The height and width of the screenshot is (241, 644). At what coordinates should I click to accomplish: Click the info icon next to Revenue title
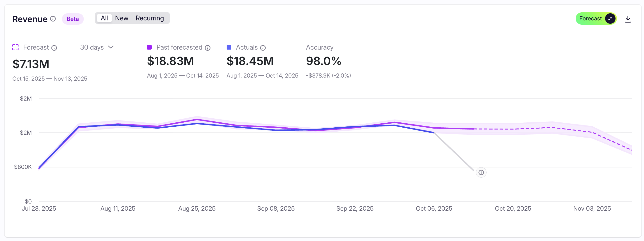tap(53, 19)
